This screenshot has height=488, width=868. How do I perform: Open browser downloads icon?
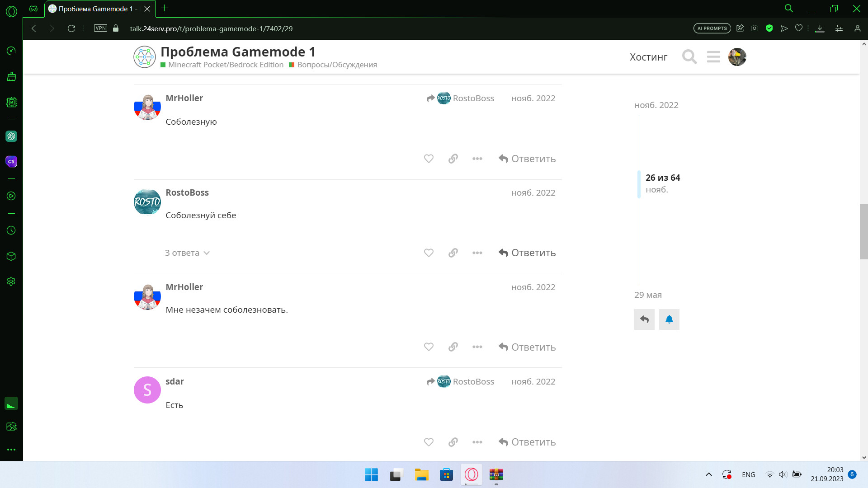point(820,28)
